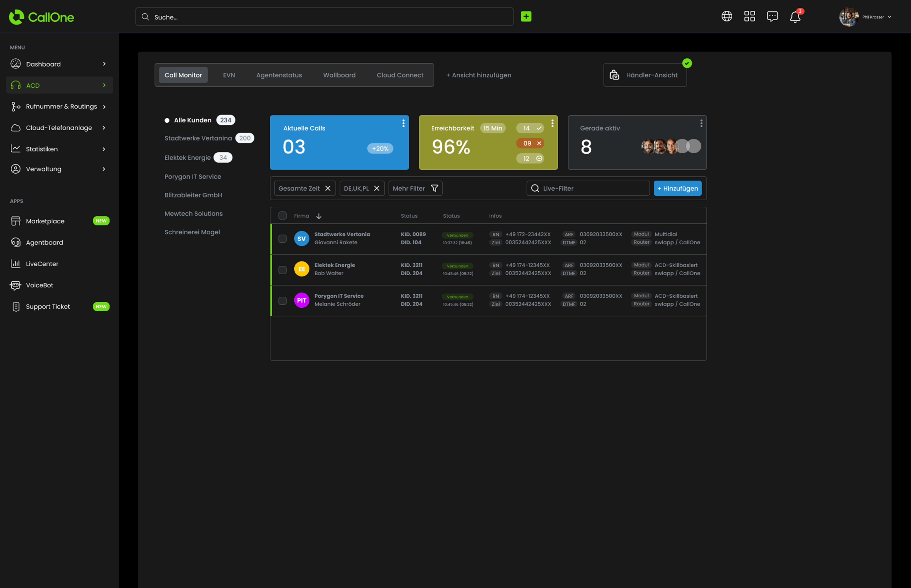911x588 pixels.
Task: Click the + Hinzufügen button
Action: pos(678,188)
